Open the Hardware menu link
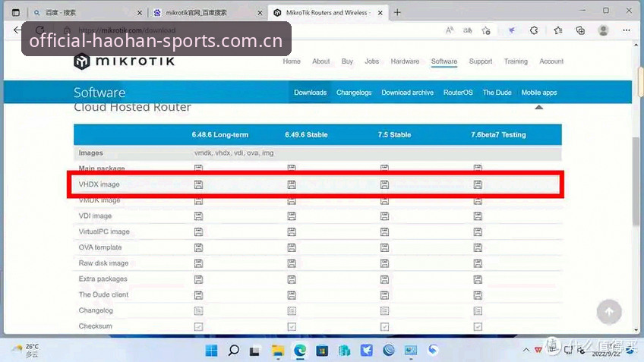 click(405, 61)
